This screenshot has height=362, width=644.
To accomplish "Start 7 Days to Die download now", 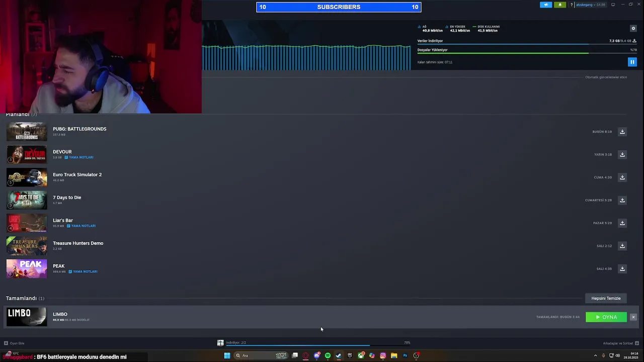I will [x=622, y=200].
